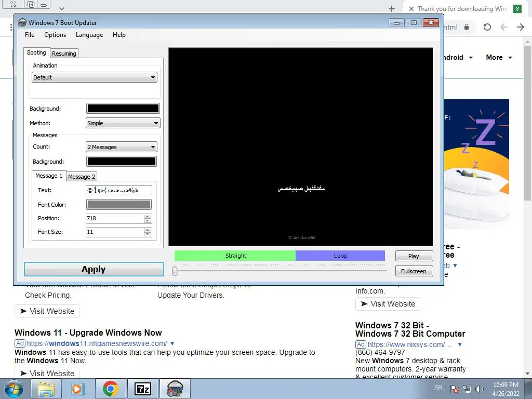Click the browser forward arrow
Image resolution: width=532 pixels, height=399 pixels.
[521, 27]
